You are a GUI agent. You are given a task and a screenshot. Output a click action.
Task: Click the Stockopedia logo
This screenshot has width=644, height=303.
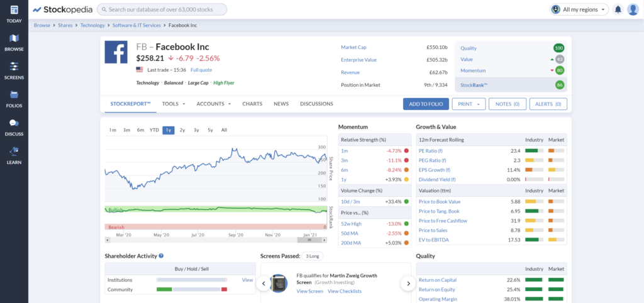coord(62,9)
